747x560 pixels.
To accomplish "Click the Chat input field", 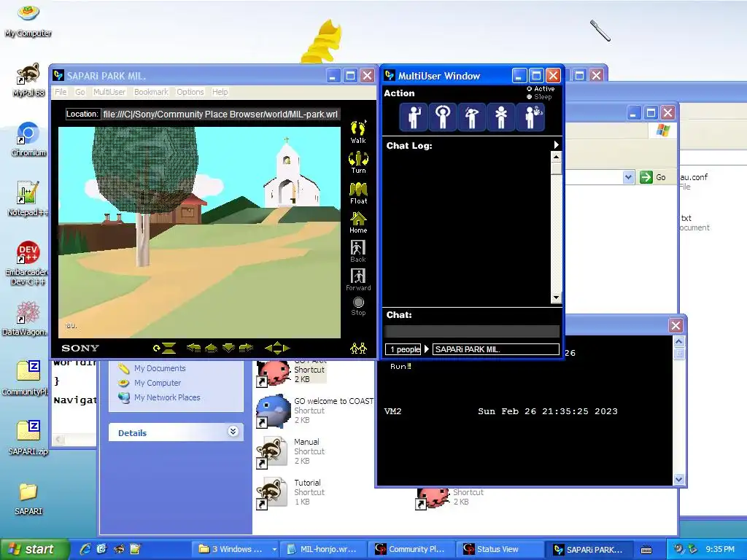I will click(x=472, y=332).
